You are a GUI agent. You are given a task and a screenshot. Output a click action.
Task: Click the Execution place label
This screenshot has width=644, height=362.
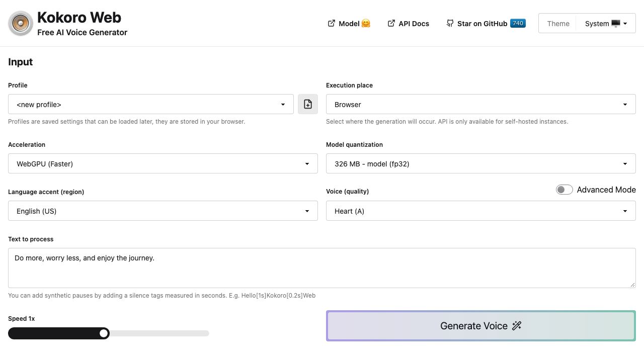point(349,85)
